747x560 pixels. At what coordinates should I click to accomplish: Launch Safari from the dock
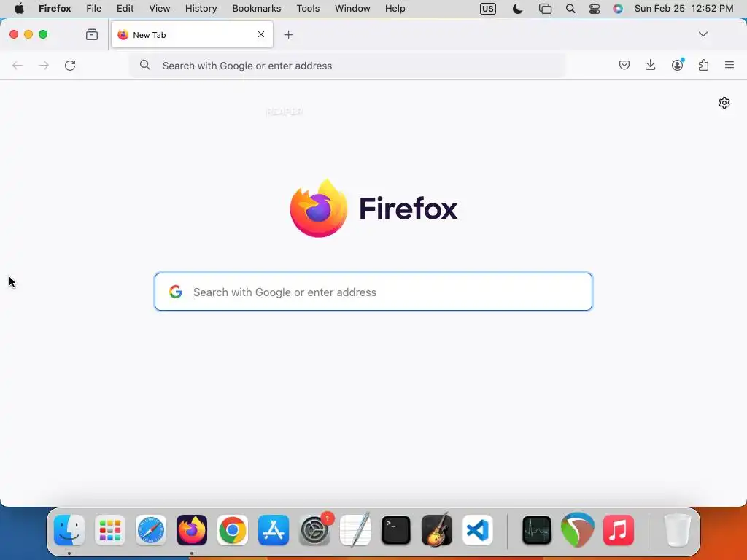[151, 530]
